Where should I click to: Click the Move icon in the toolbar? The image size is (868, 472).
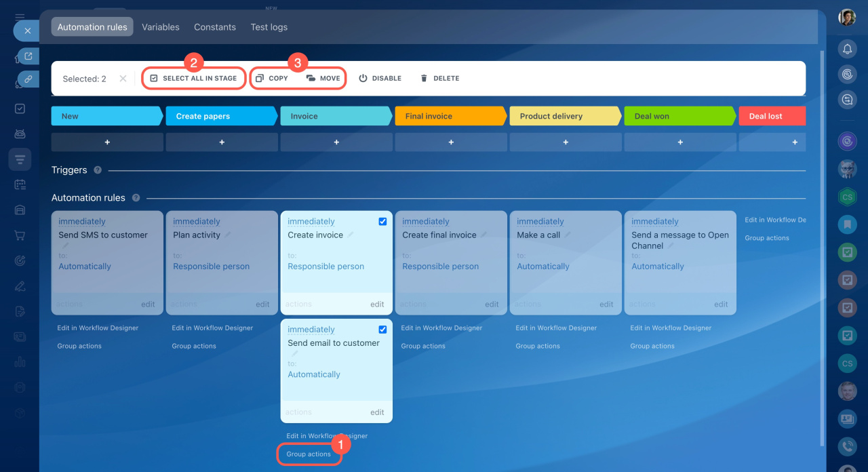coord(311,79)
